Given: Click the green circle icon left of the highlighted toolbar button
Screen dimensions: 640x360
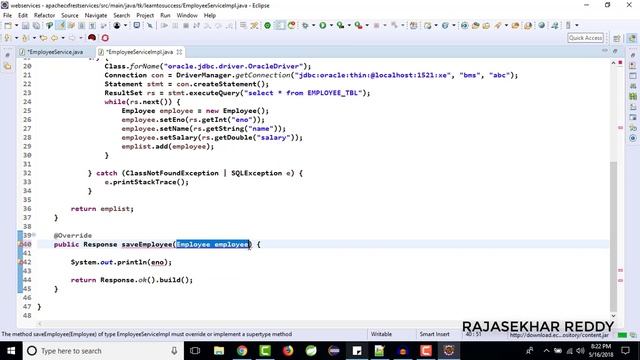Looking at the screenshot, I should click(267, 25).
